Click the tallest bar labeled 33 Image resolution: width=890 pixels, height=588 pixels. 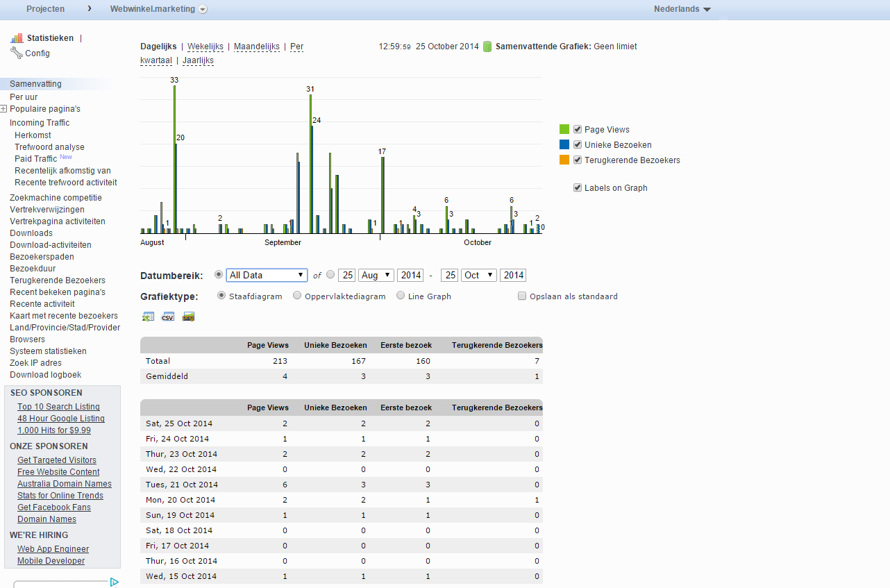pos(174,160)
